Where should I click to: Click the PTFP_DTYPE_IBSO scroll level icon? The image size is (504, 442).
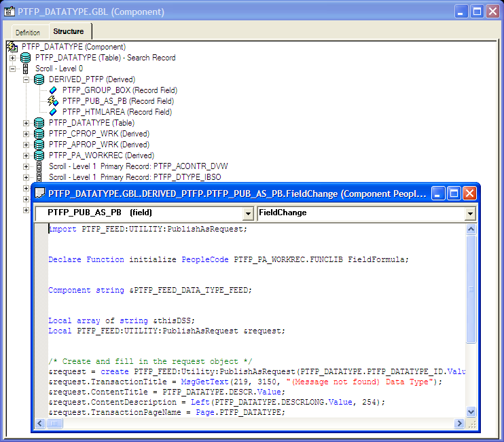click(39, 177)
